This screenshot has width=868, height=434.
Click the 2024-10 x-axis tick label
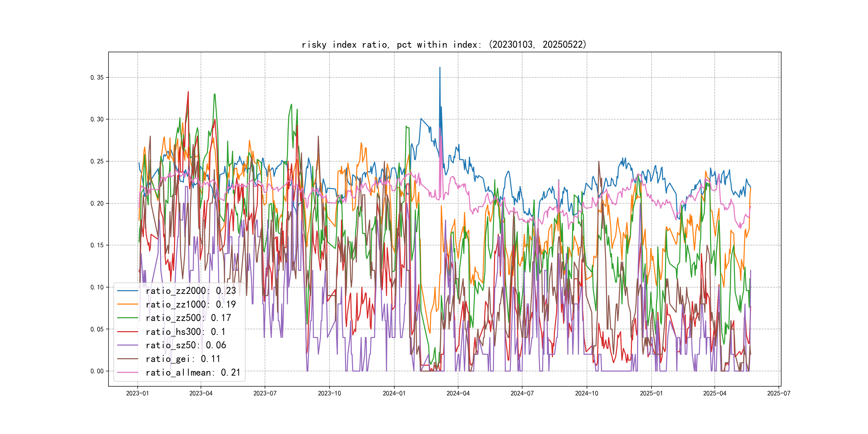point(587,394)
